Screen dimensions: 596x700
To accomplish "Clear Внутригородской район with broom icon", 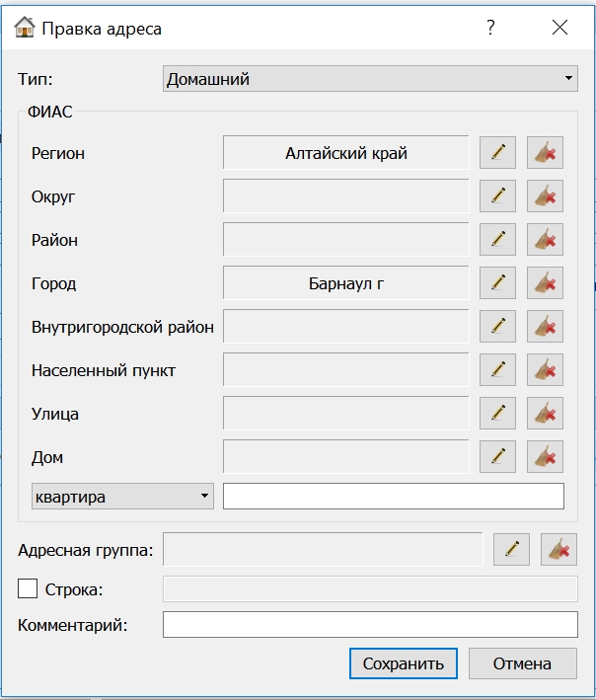I will tap(545, 327).
